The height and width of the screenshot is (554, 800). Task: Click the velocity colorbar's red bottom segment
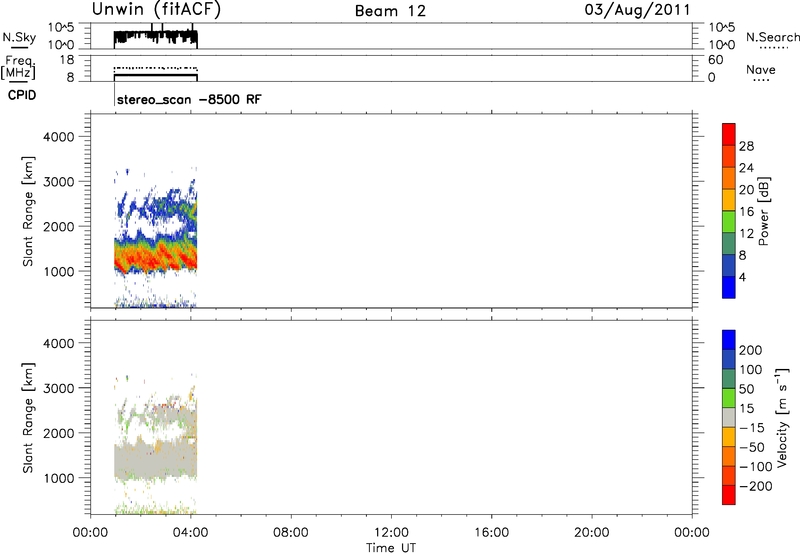729,495
